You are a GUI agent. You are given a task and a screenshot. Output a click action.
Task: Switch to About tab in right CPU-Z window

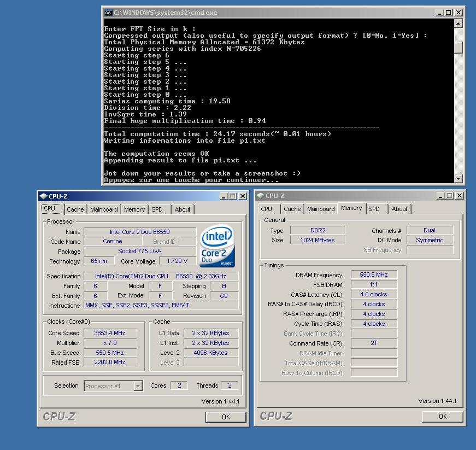(399, 209)
